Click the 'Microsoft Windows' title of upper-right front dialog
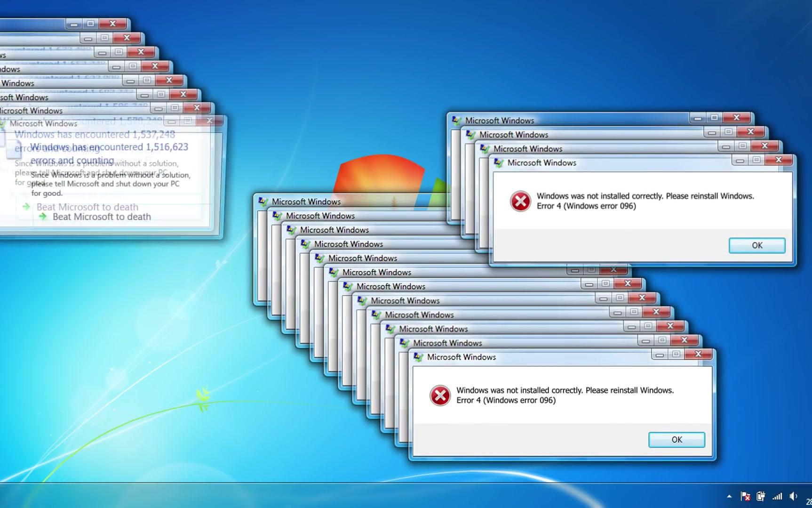Screen dimensions: 812x508 (542, 163)
